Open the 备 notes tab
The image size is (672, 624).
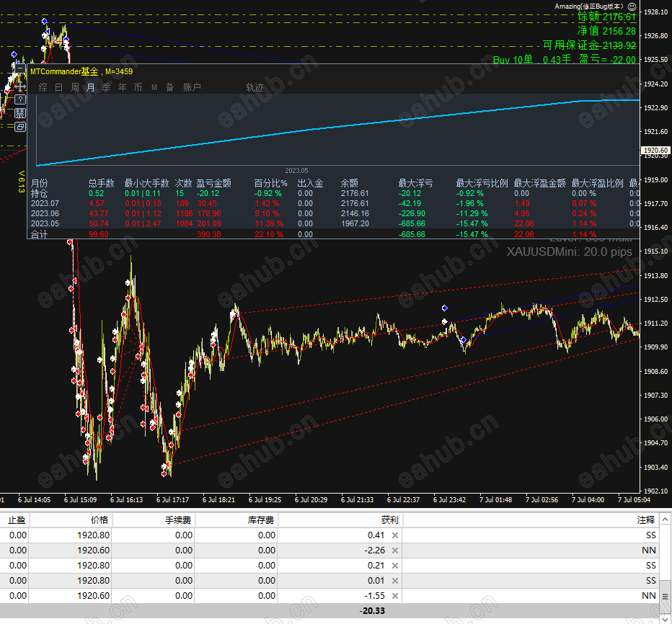coord(169,87)
